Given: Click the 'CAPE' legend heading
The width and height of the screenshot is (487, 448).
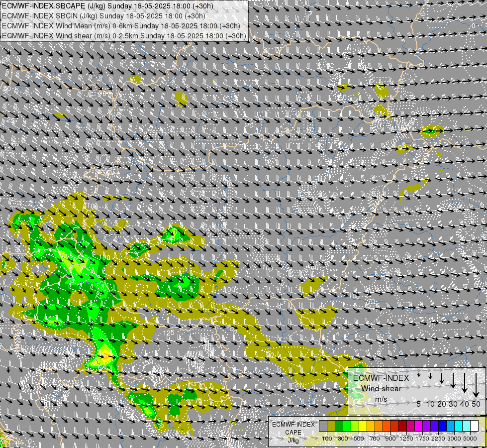Looking at the screenshot, I should (293, 433).
